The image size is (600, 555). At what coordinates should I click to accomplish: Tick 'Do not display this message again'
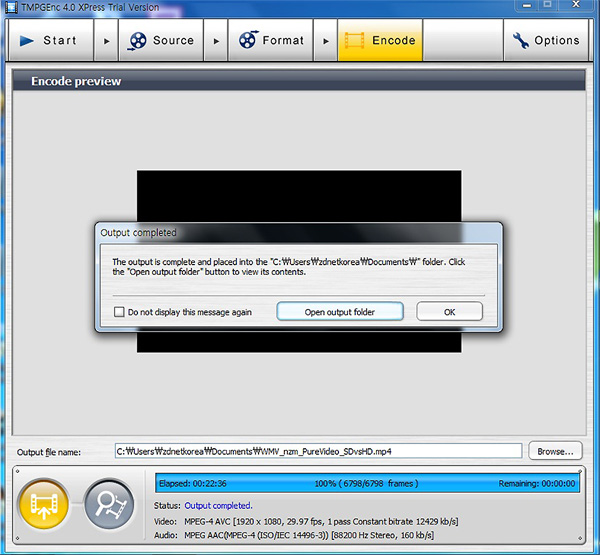pos(119,312)
